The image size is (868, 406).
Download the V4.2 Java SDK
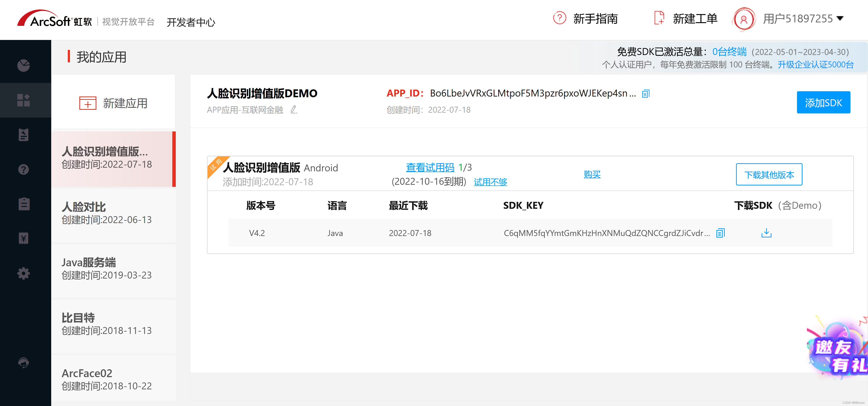click(766, 233)
